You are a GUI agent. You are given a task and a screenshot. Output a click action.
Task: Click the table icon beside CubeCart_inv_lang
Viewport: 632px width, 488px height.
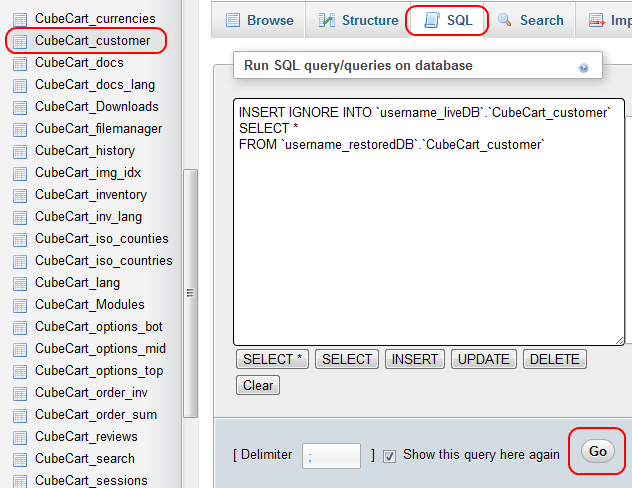coord(20,218)
